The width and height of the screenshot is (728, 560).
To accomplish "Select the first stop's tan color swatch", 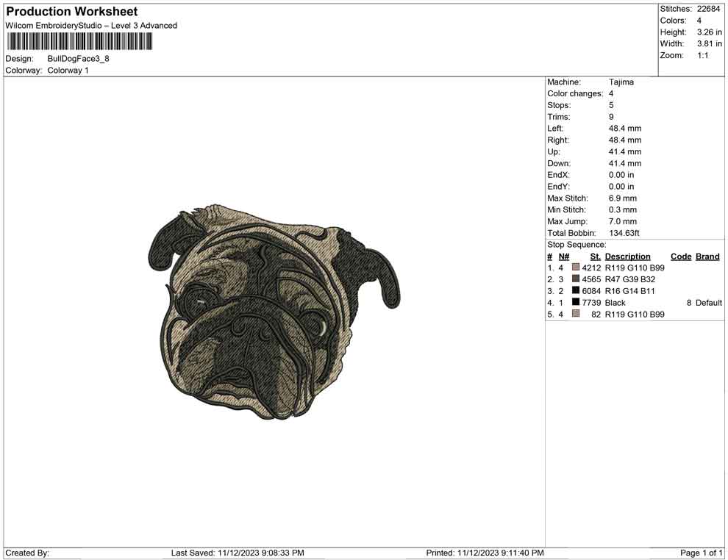I will coord(576,268).
